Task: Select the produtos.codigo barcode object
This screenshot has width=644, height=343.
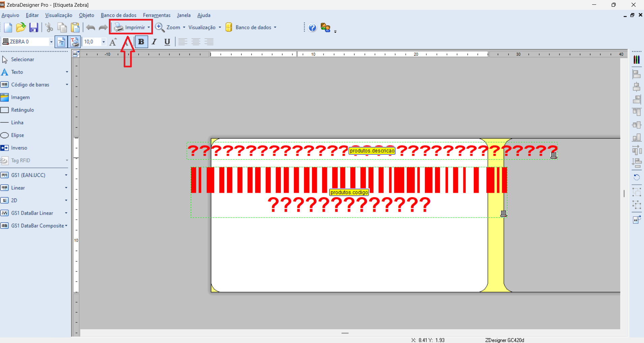Action: tap(349, 192)
